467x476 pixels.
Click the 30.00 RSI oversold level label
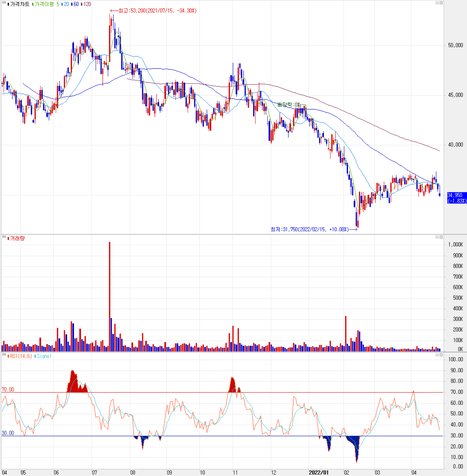[8, 433]
